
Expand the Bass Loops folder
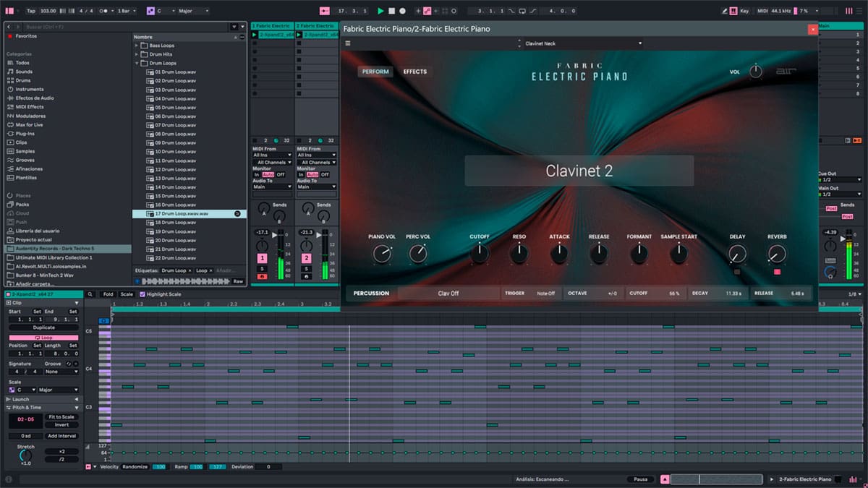coord(136,46)
